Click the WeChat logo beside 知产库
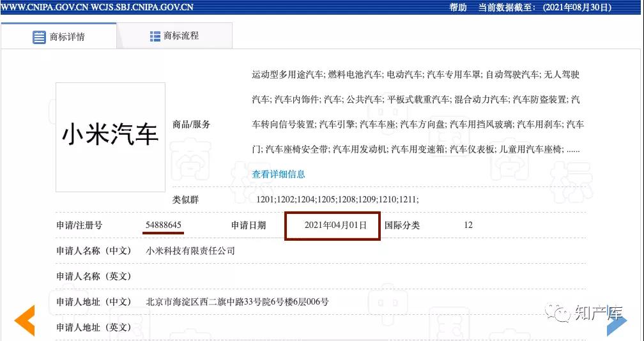The width and height of the screenshot is (644, 341). coord(562,313)
